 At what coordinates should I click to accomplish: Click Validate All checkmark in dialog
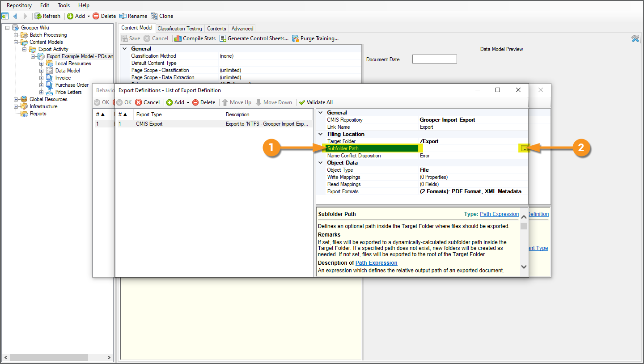pos(302,102)
